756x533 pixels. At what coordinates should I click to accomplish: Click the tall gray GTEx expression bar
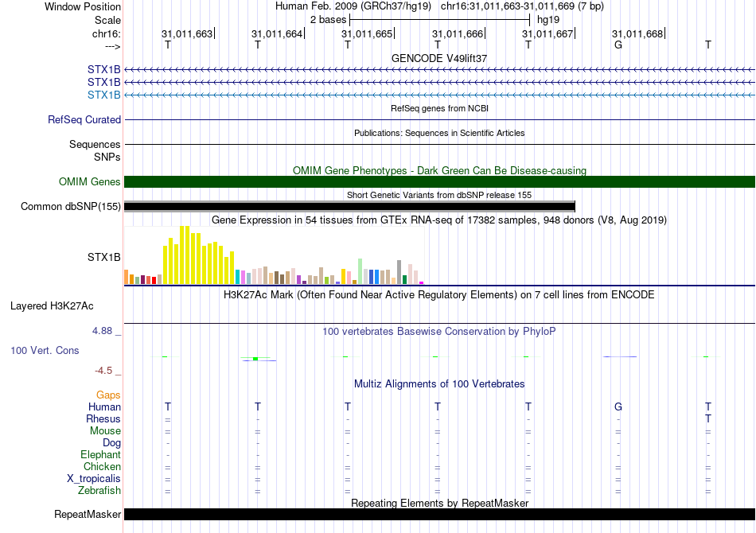pos(399,272)
